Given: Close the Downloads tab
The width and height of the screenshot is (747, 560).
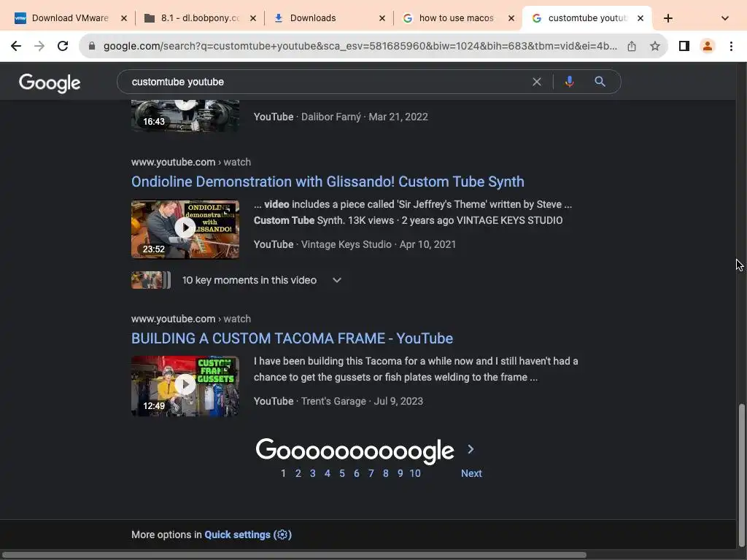Looking at the screenshot, I should point(382,18).
